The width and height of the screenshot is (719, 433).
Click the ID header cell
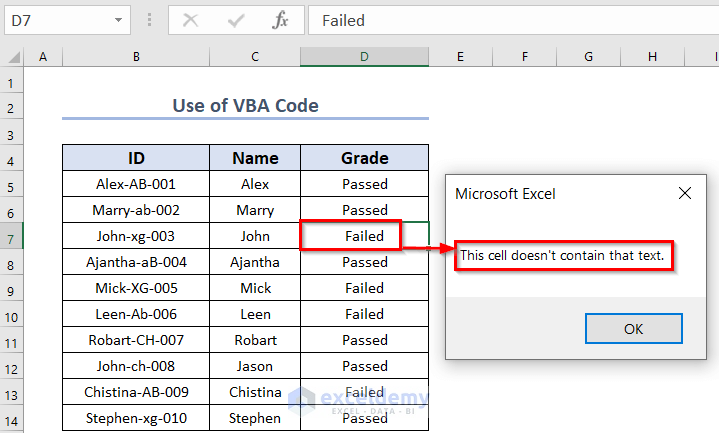[135, 158]
